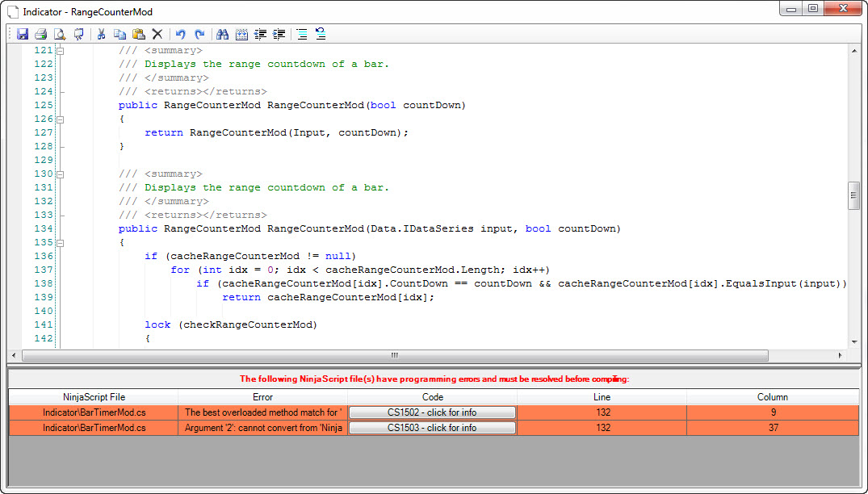Click 'return RangeCounterMod(Input, countDown);' line

(276, 132)
